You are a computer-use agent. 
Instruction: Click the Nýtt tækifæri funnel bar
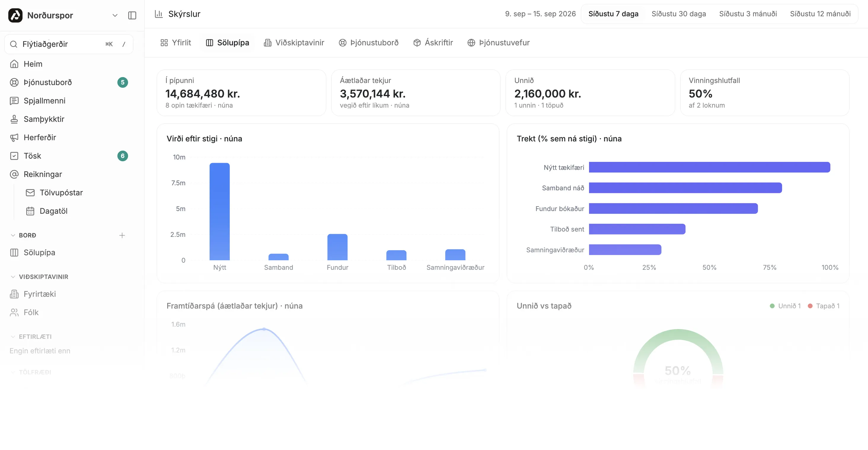(x=709, y=167)
